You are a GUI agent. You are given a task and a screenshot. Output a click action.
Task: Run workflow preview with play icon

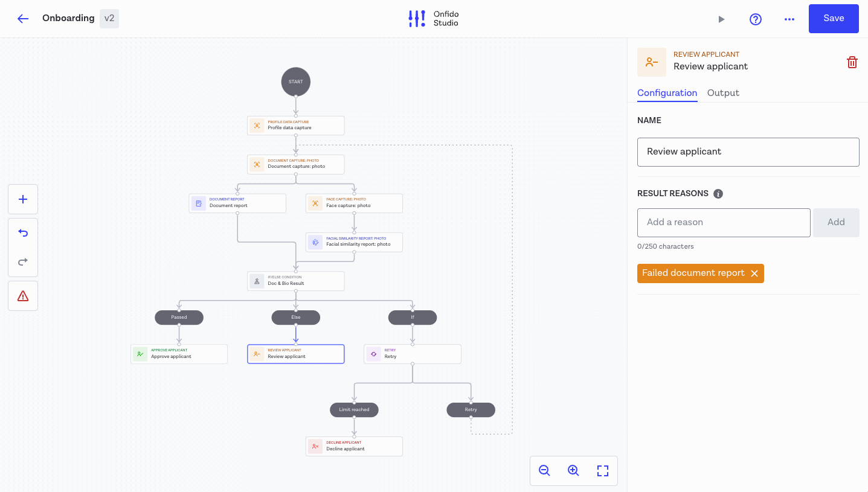click(x=721, y=19)
